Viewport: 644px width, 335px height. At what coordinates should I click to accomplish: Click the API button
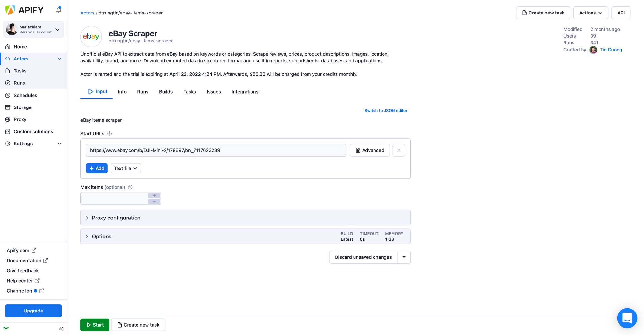(x=621, y=13)
